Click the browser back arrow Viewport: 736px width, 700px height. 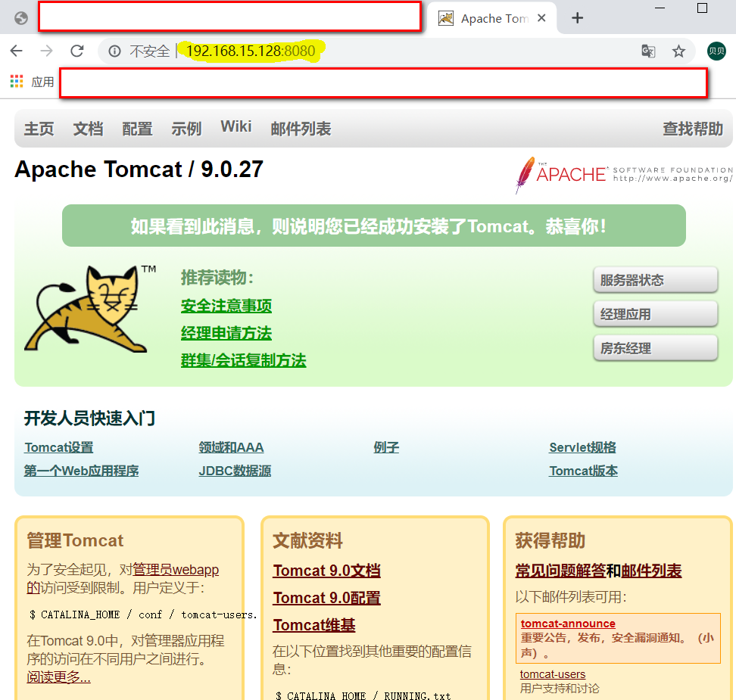pos(17,51)
